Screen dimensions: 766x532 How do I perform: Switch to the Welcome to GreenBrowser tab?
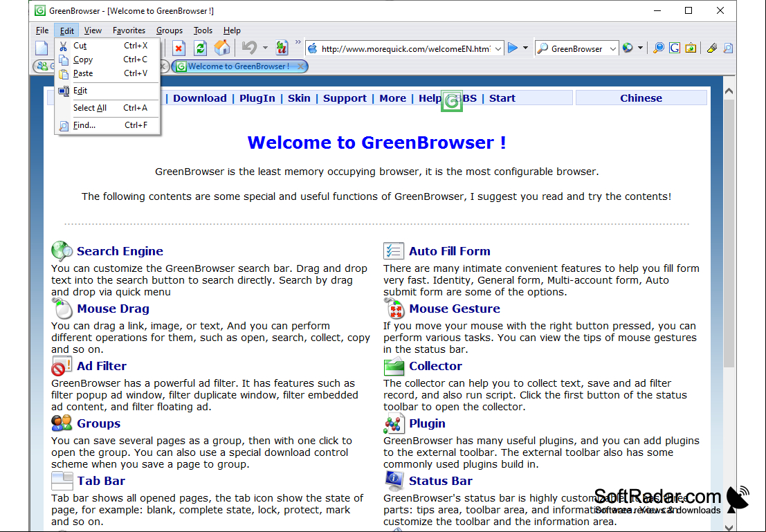click(239, 66)
